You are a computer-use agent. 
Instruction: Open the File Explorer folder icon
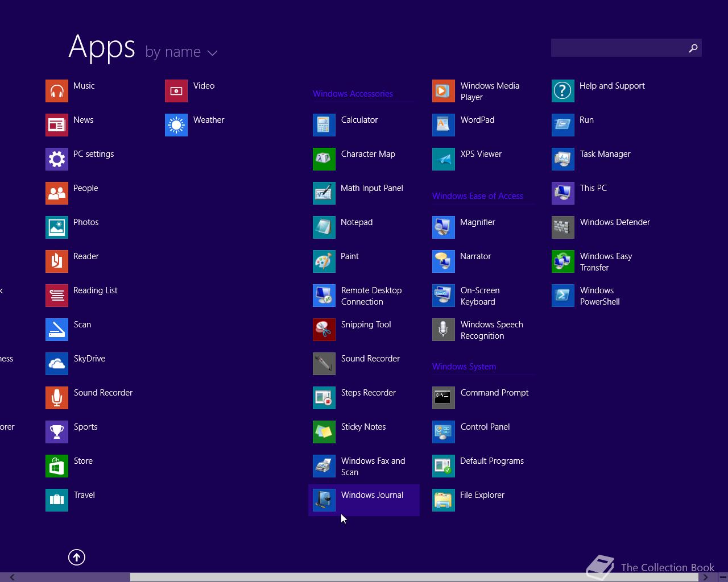point(444,500)
